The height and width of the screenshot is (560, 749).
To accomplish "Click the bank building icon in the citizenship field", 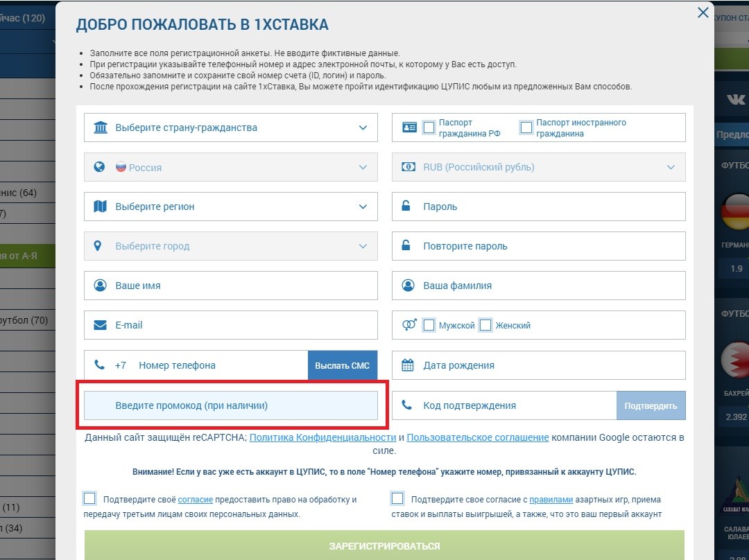I will 101,128.
